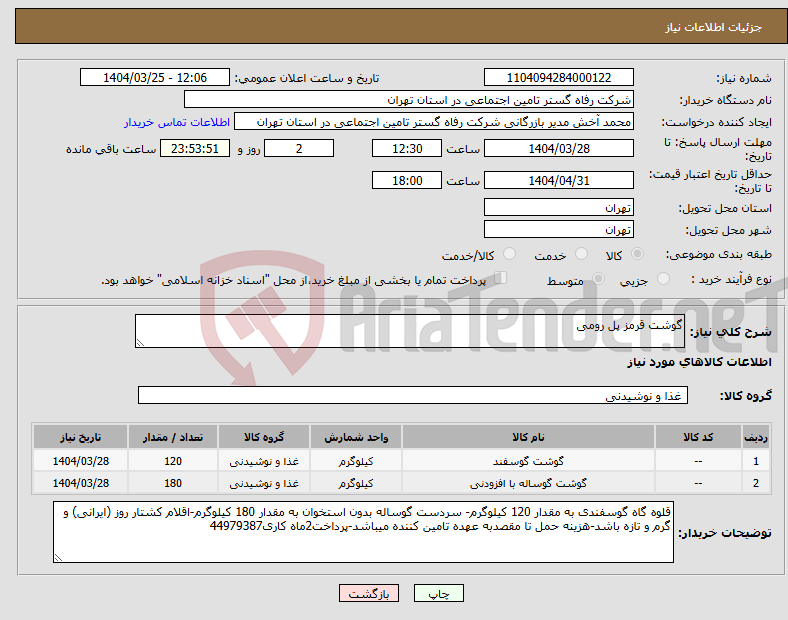Click the گوشت گوسفند item name cell
This screenshot has height=620, width=788.
(528, 461)
